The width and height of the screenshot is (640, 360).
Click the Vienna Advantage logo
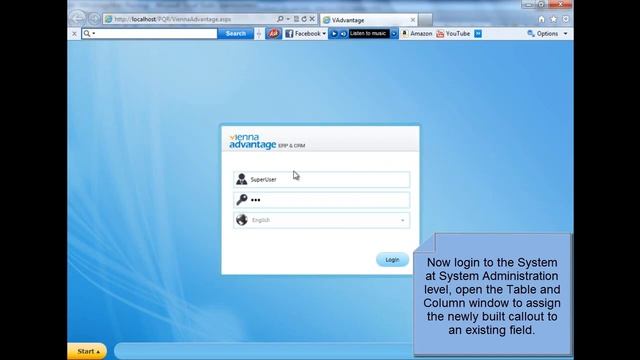(267, 142)
